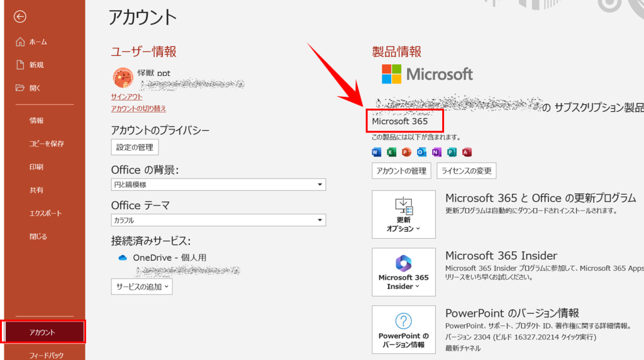The image size is (644, 360).
Task: Open the 更新オプション menu button
Action: pyautogui.click(x=403, y=214)
